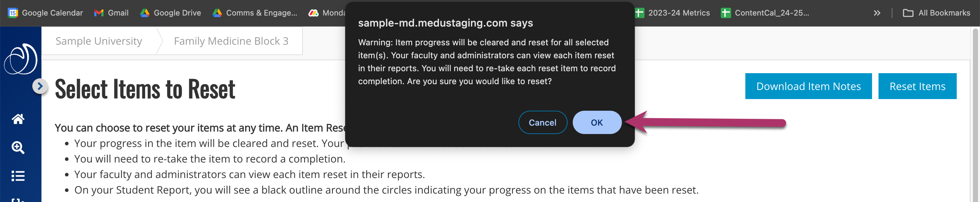Select the Home icon in the left sidebar
Viewport: 980px width, 202px height.
[18, 119]
